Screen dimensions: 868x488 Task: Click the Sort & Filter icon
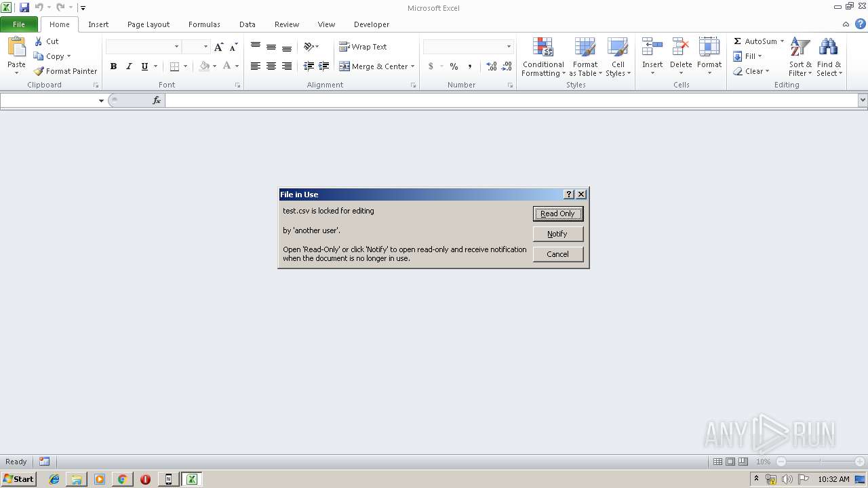click(x=800, y=47)
